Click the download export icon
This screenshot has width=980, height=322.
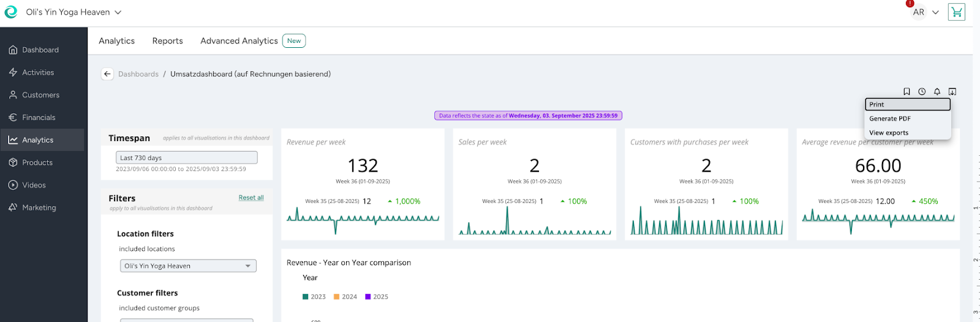click(x=952, y=91)
